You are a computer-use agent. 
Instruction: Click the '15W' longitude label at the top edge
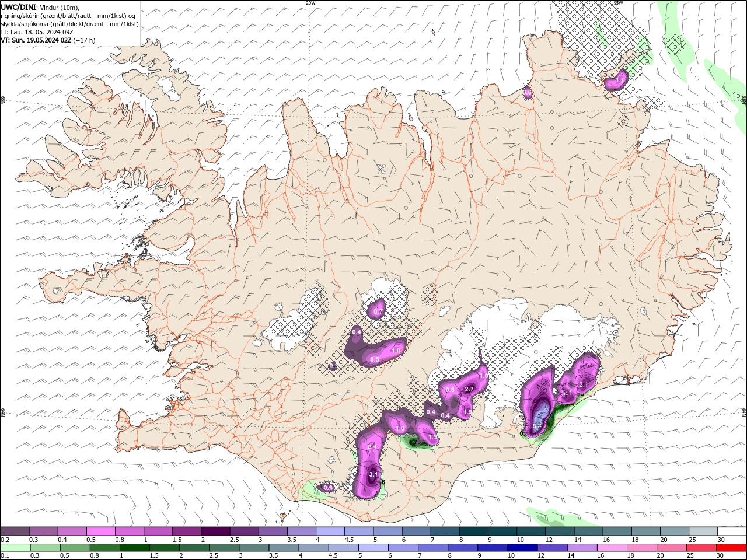pos(618,3)
